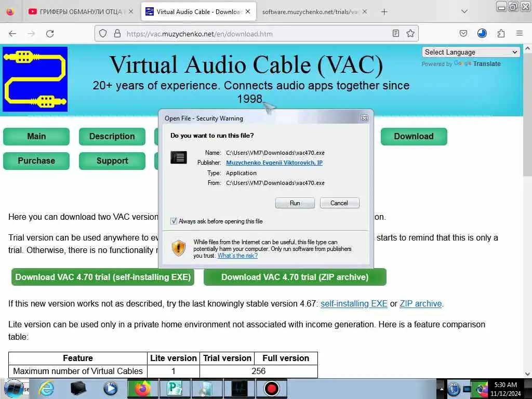Open the Extensions puzzle icon
Screen dimensions: 532x399
(501, 33)
